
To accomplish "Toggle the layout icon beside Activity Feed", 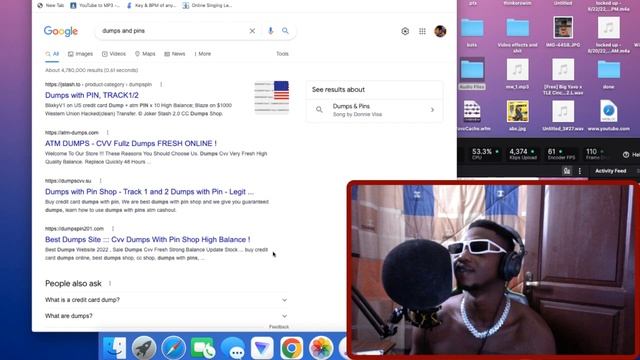I will (567, 171).
